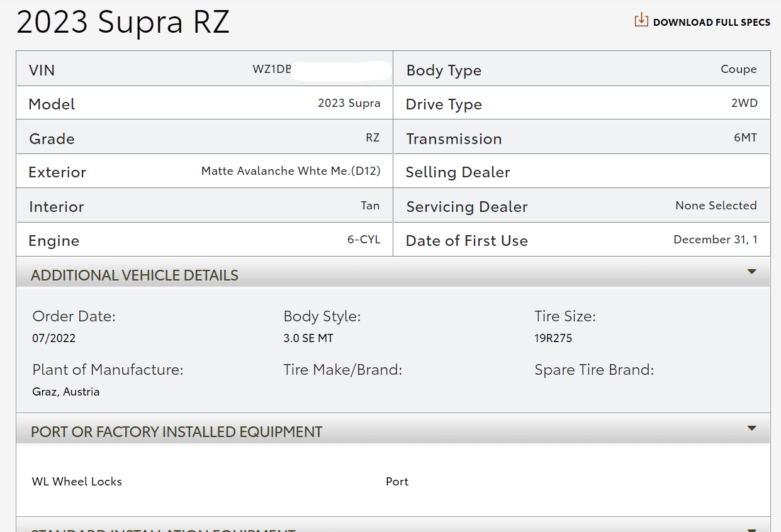Screen dimensions: 781x532
Task: Click the 2023 Supra RZ page title
Action: [123, 23]
